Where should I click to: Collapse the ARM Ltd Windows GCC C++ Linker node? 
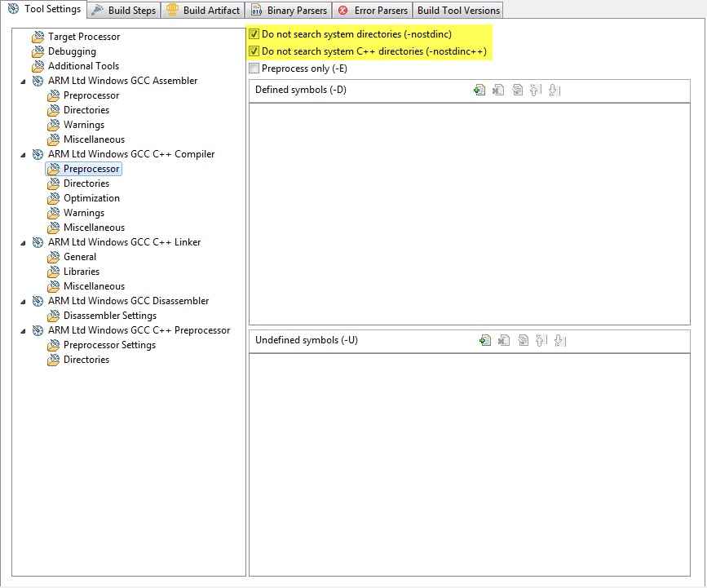23,242
